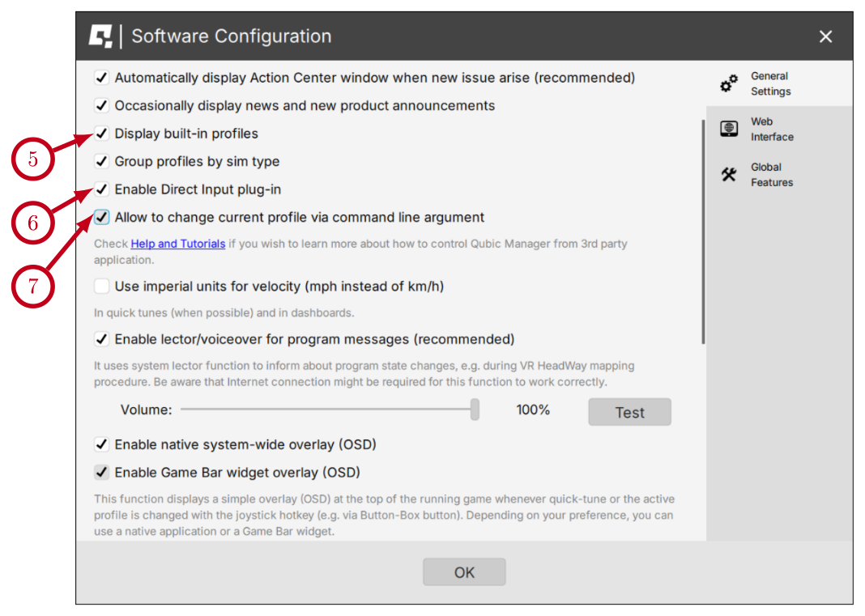Click the OK button
This screenshot has width=865, height=616.
(x=464, y=572)
